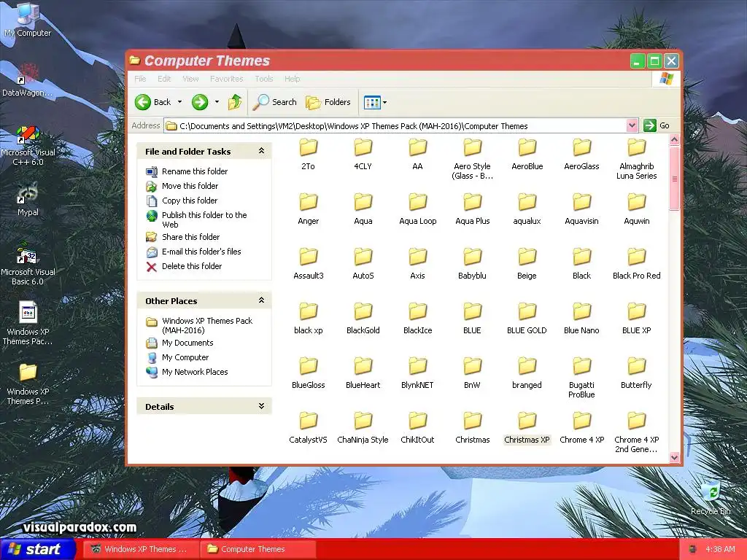This screenshot has width=747, height=560.
Task: Open Forward history dropdown arrow
Action: 217,102
